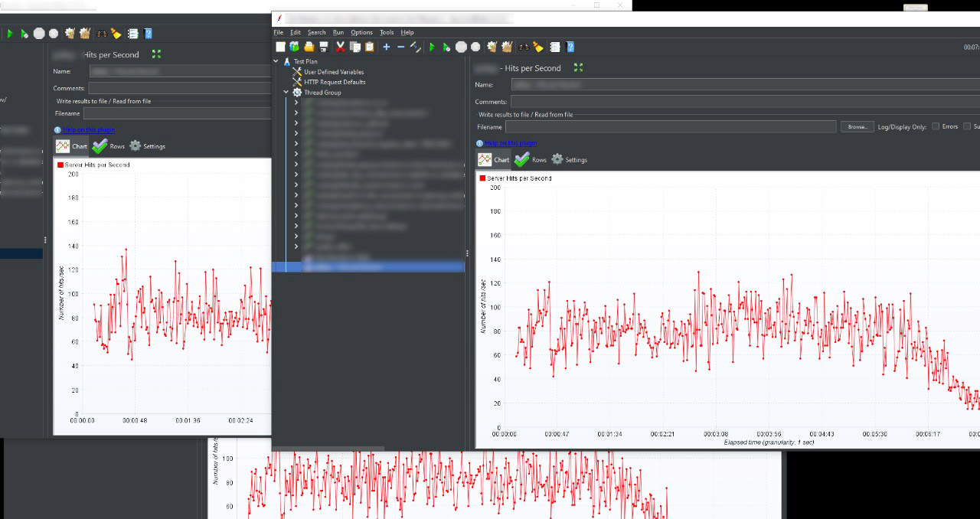The image size is (980, 519).
Task: Enable the Errors checkbox
Action: point(936,126)
